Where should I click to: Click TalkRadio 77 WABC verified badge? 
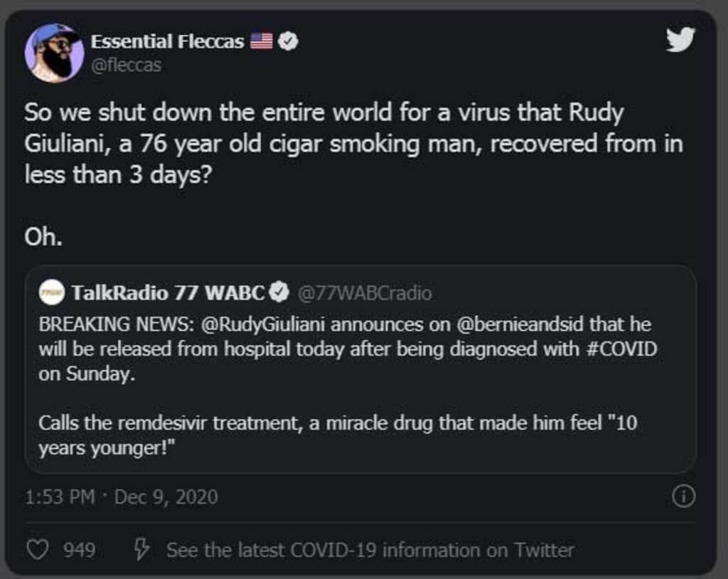click(280, 292)
